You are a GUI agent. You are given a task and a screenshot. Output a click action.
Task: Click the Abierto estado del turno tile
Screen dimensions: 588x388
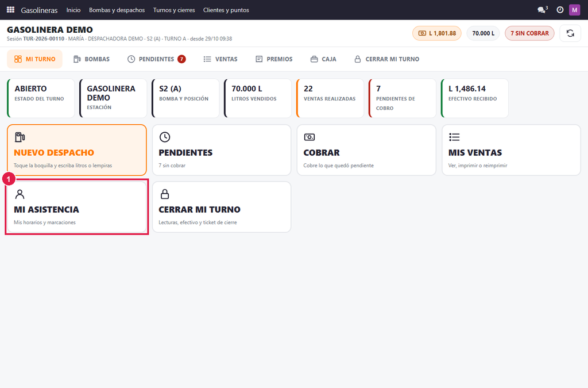tap(41, 98)
